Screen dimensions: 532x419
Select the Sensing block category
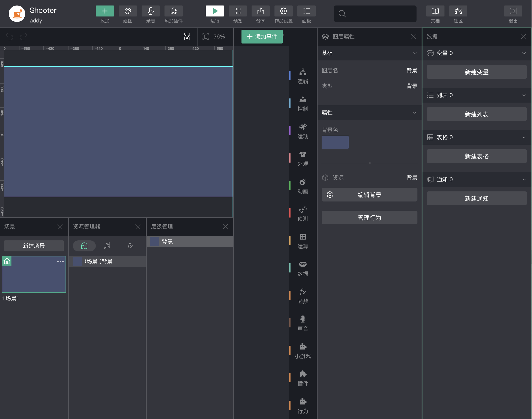pos(303,214)
